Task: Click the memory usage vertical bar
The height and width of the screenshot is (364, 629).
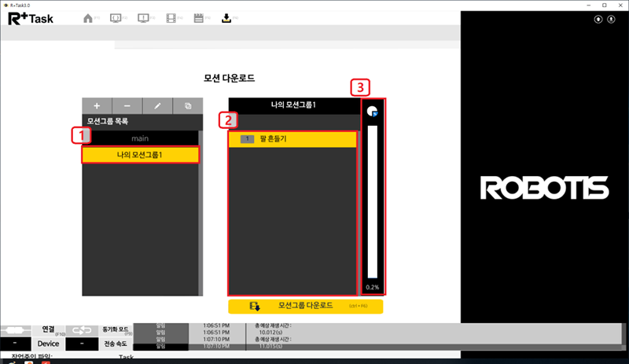Action: coord(373,200)
